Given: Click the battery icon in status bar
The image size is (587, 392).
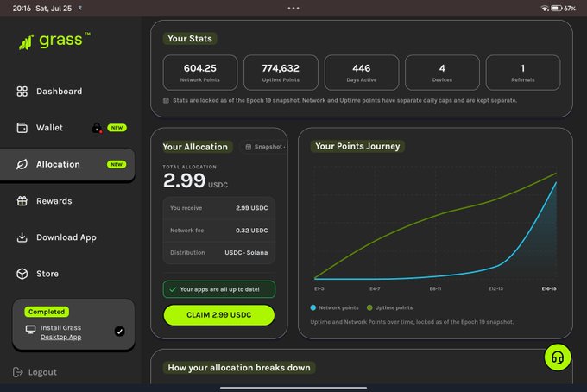Looking at the screenshot, I should point(557,9).
